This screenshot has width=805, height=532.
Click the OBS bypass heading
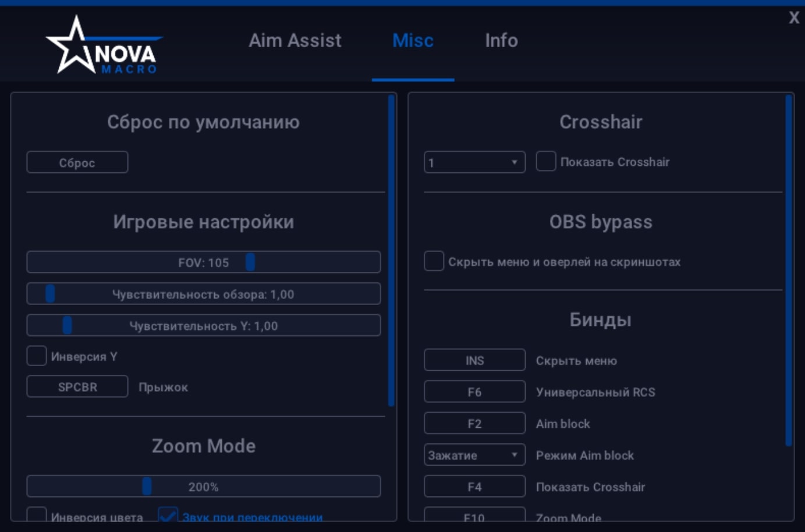click(x=601, y=222)
